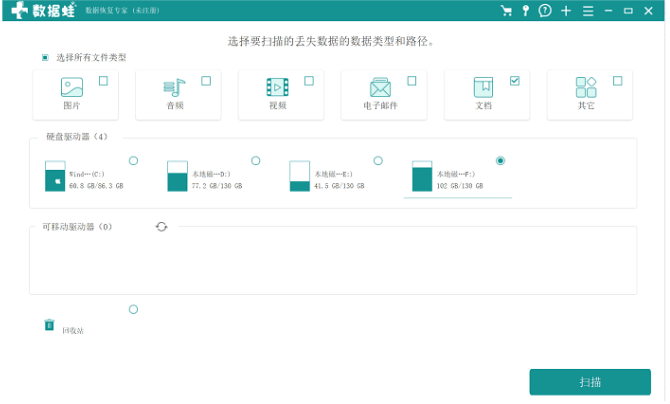Uncheck the 文档 document checkbox
This screenshot has height=404, width=670.
tap(515, 81)
